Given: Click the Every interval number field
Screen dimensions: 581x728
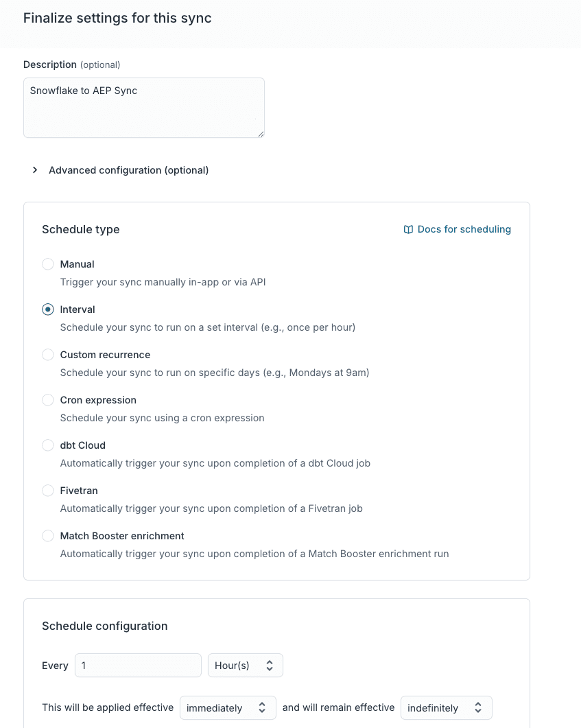Looking at the screenshot, I should point(138,666).
